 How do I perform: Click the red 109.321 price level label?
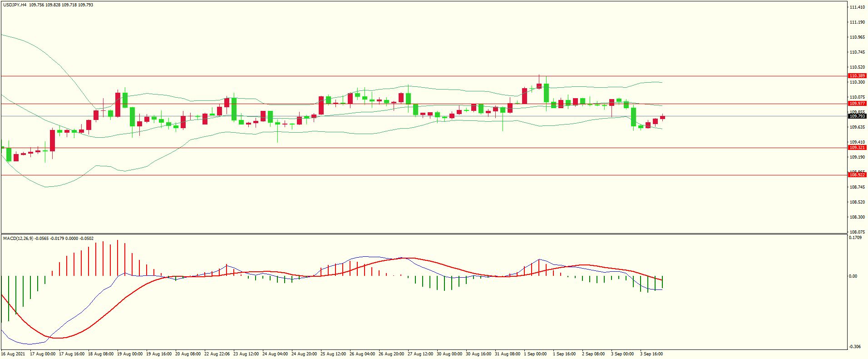coord(857,148)
